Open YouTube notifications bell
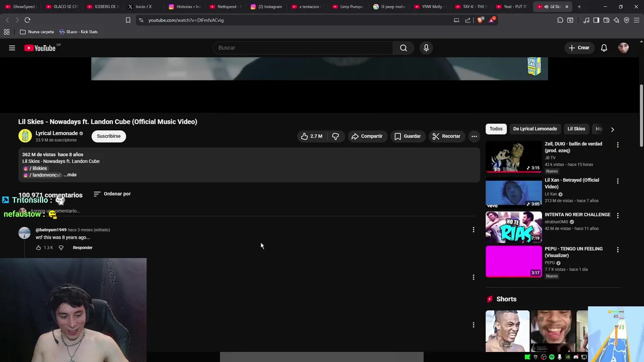 pos(604,48)
